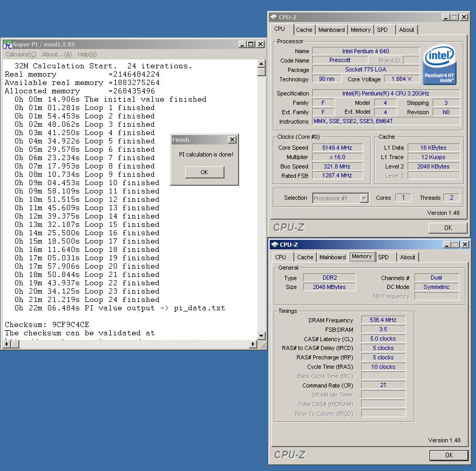Click the Name field Intel Pentium 4 640

pos(366,51)
